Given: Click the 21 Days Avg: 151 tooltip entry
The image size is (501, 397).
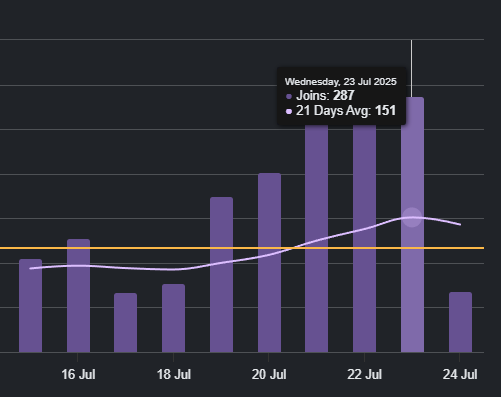Looking at the screenshot, I should click(341, 111).
